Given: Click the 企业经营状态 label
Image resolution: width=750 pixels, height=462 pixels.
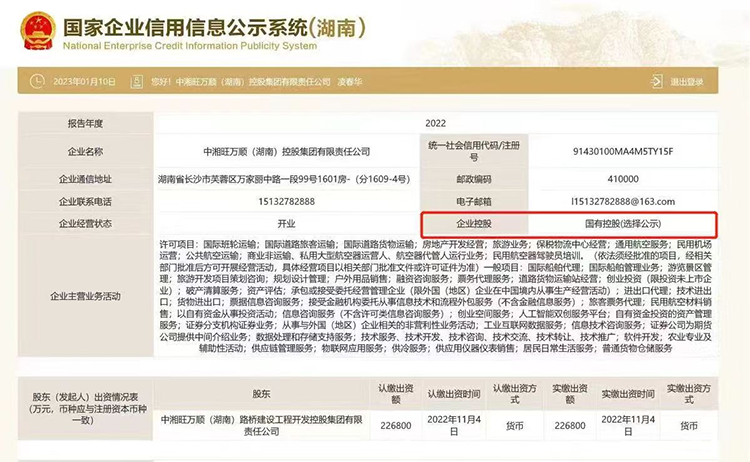Looking at the screenshot, I should (x=85, y=223).
